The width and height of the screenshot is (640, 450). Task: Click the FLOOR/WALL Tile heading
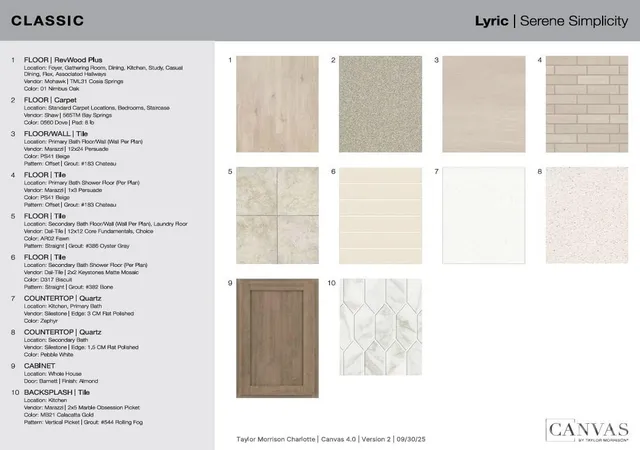point(56,134)
